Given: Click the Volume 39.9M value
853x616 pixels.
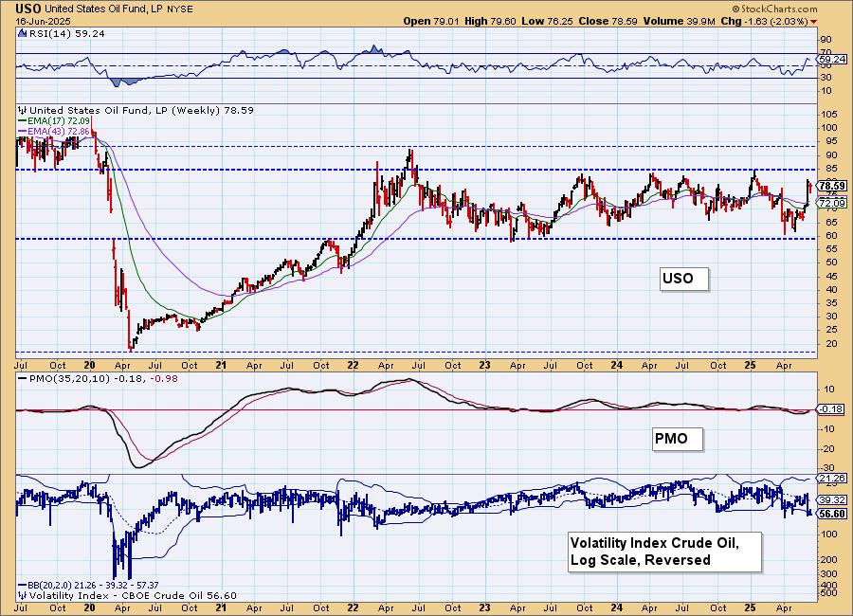Looking at the screenshot, I should [x=679, y=21].
